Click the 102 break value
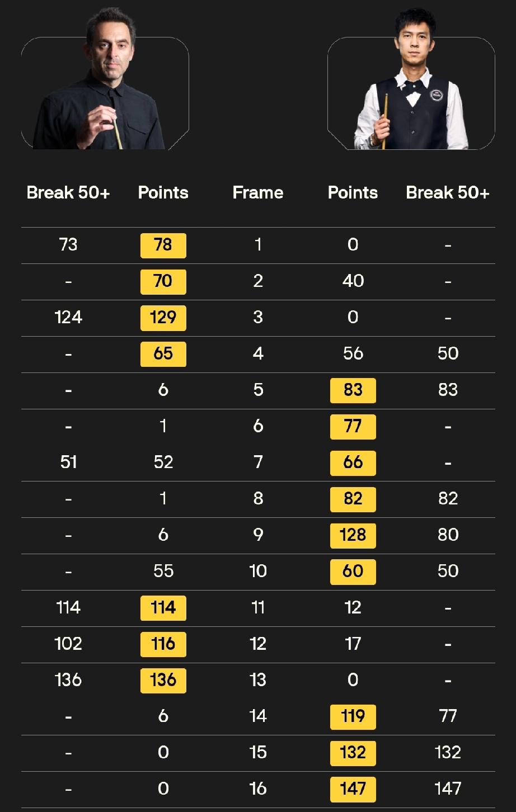 [x=68, y=644]
